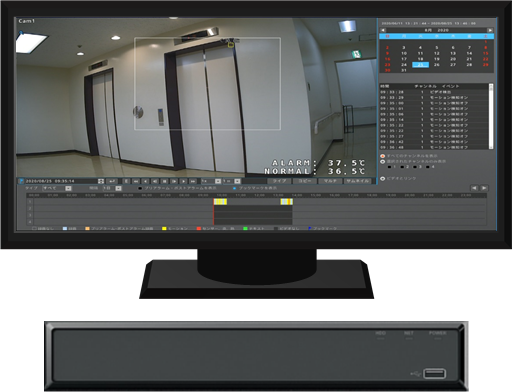Open the playback speed 1x dropdown
513x392 pixels.
pyautogui.click(x=211, y=181)
